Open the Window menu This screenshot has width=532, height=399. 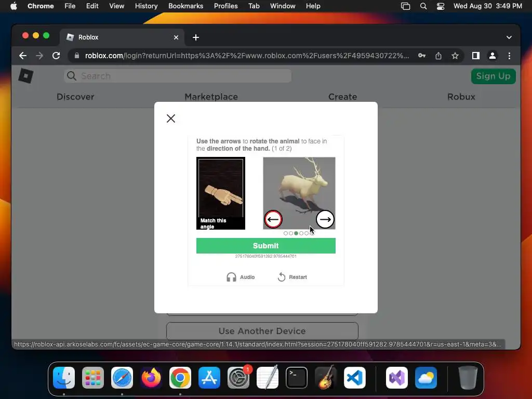283,6
